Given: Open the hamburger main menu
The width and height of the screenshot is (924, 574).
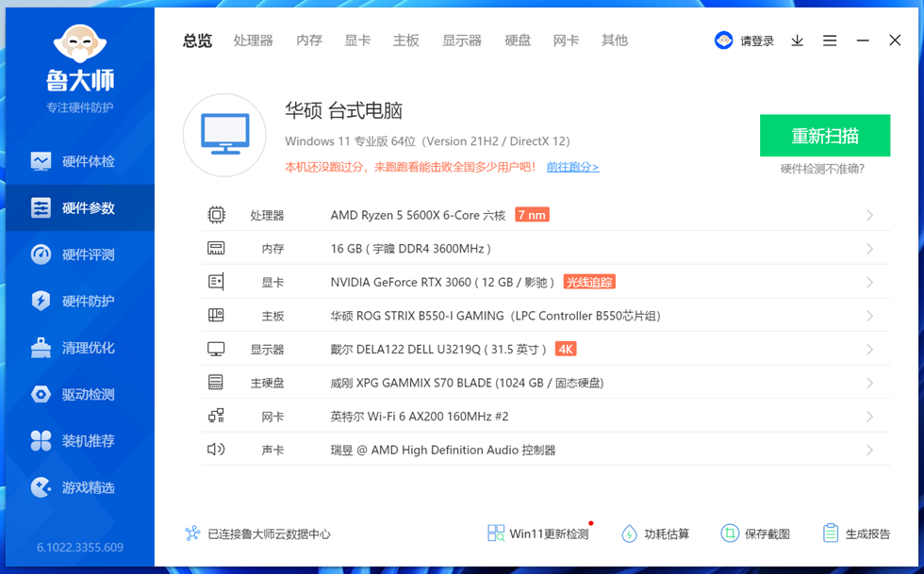Looking at the screenshot, I should point(830,41).
